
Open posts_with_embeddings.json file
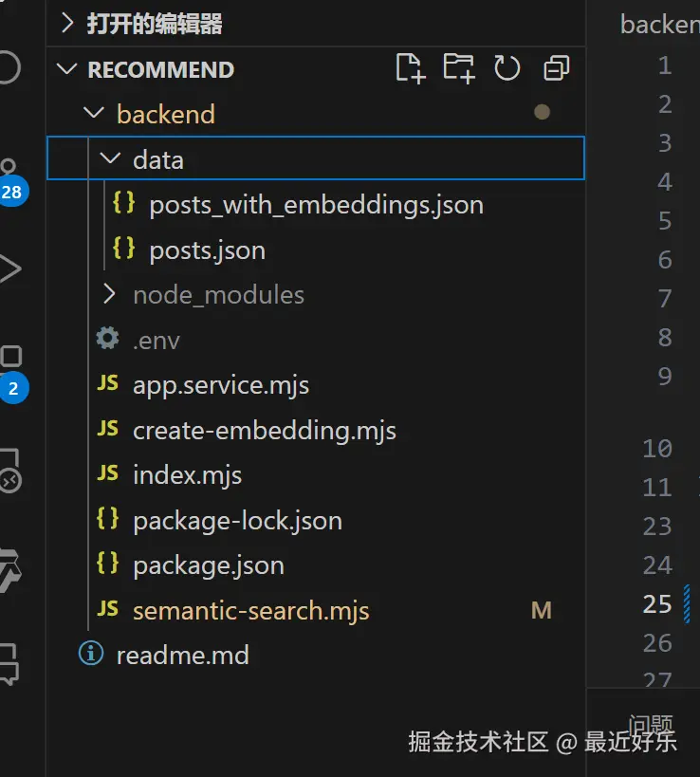click(x=316, y=205)
